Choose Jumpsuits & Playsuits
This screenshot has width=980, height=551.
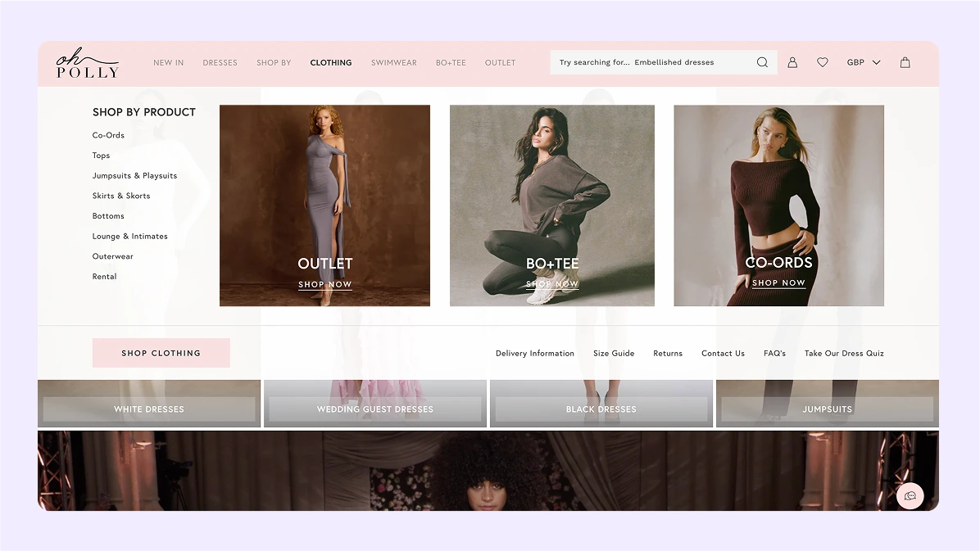134,175
